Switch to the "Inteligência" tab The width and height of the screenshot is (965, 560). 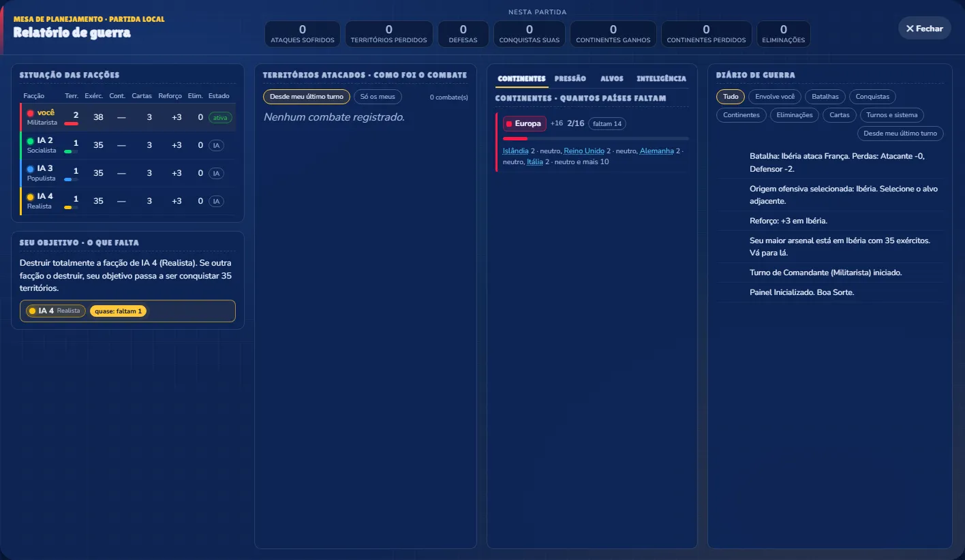point(661,79)
